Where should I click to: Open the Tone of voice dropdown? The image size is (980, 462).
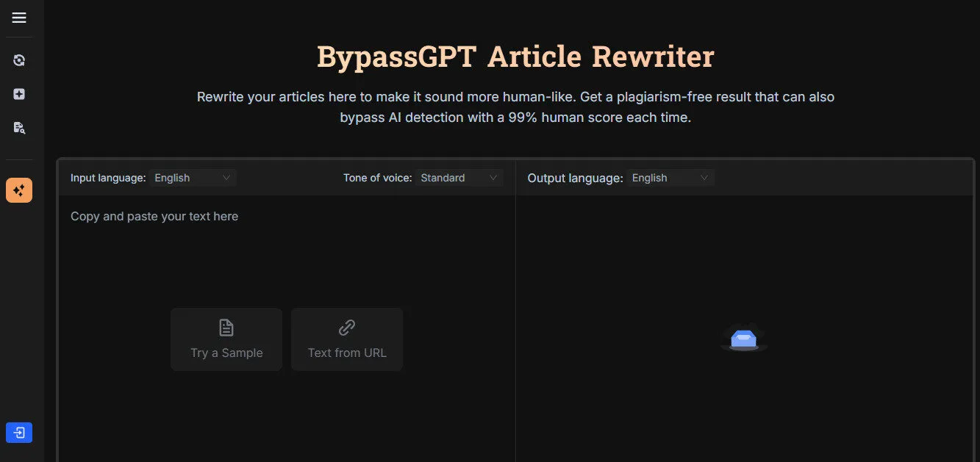pyautogui.click(x=457, y=177)
